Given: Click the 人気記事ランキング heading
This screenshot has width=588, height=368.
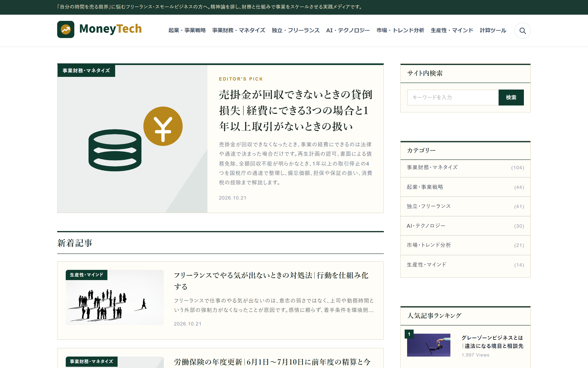Looking at the screenshot, I should tap(434, 316).
